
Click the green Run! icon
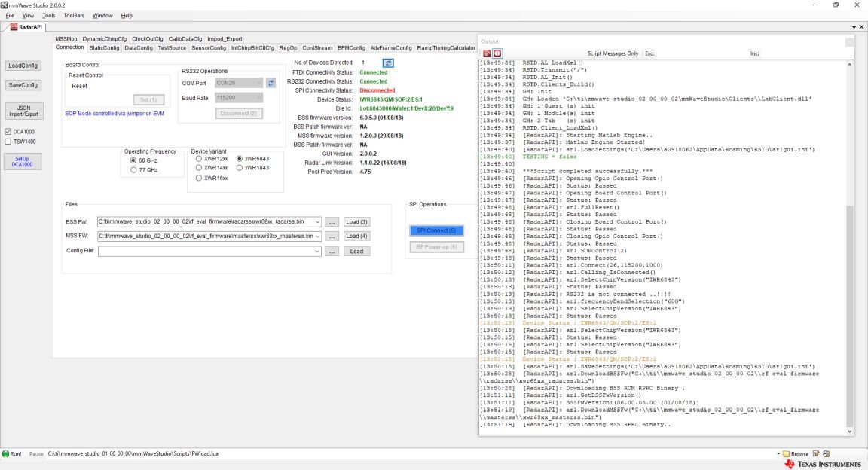pos(5,454)
